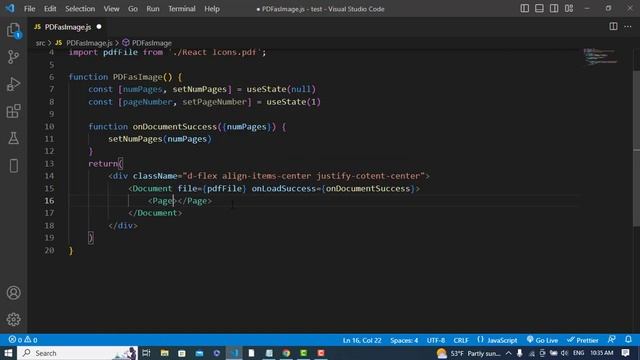The height and width of the screenshot is (360, 640).
Task: Open the Run menu
Action: point(153,9)
